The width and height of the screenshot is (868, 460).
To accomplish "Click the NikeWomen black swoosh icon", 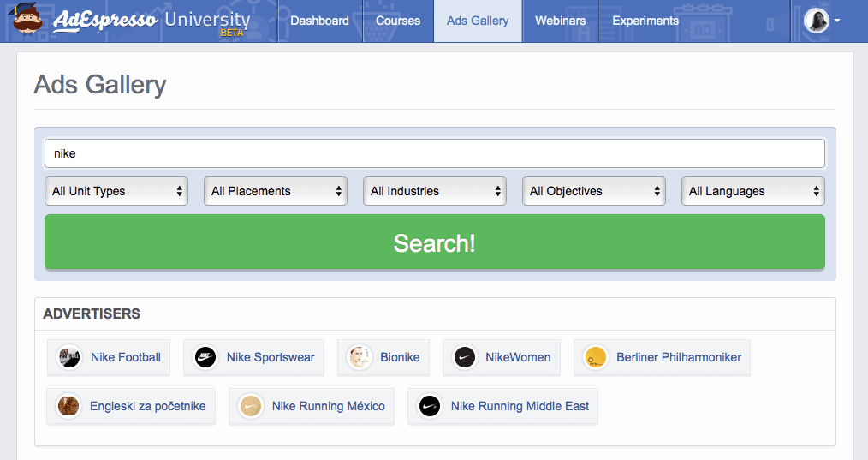I will click(464, 357).
